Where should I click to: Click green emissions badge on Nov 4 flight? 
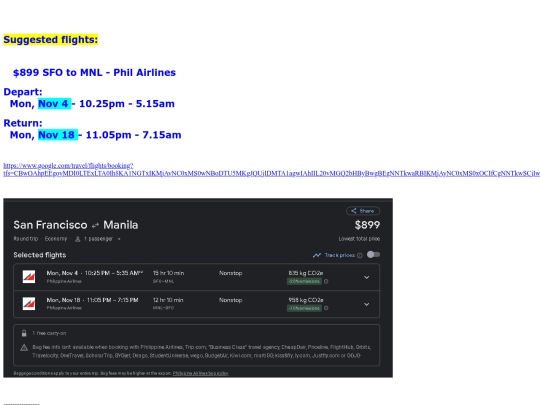304,281
